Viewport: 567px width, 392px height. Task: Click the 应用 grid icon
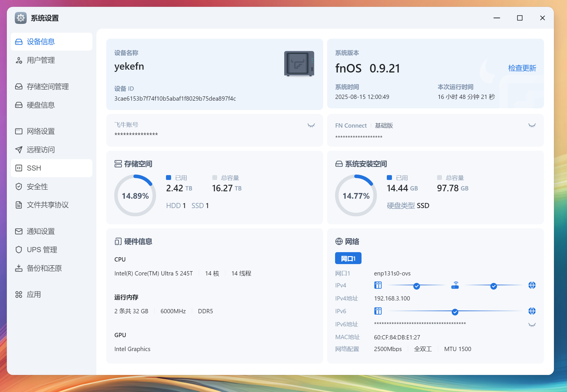click(19, 294)
